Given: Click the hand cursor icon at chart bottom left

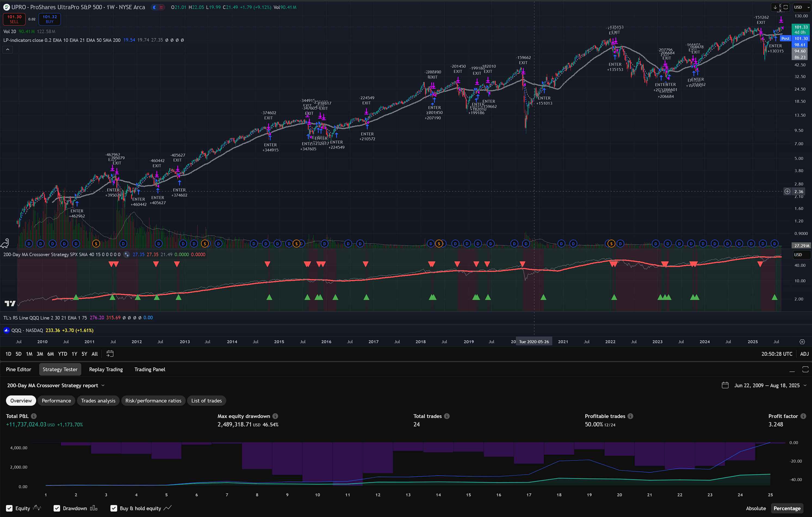Looking at the screenshot, I should click(5, 243).
